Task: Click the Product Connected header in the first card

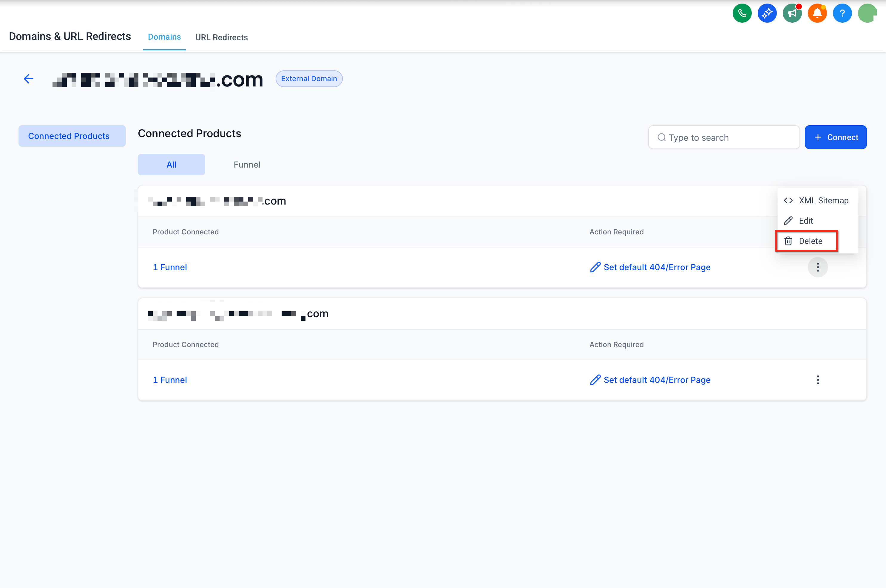Action: click(x=186, y=232)
